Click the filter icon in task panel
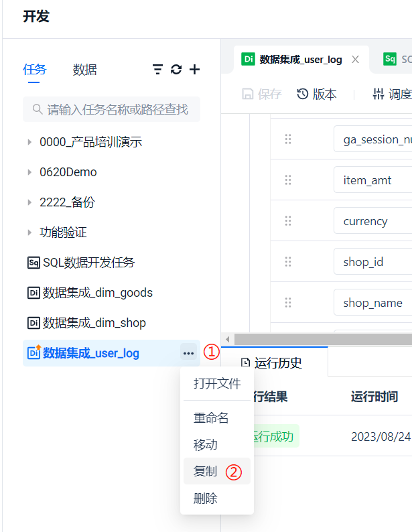The image size is (412, 532). tap(157, 70)
